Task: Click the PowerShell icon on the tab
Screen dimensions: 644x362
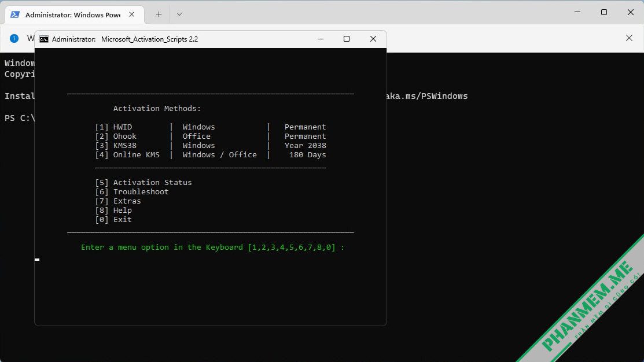Action: tap(15, 14)
